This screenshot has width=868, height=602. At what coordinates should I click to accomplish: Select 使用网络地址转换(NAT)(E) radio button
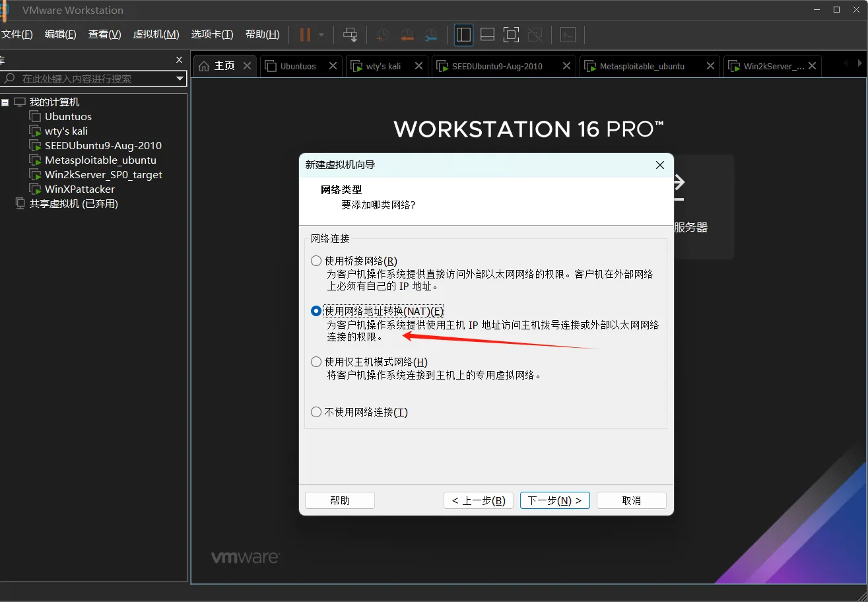click(316, 311)
